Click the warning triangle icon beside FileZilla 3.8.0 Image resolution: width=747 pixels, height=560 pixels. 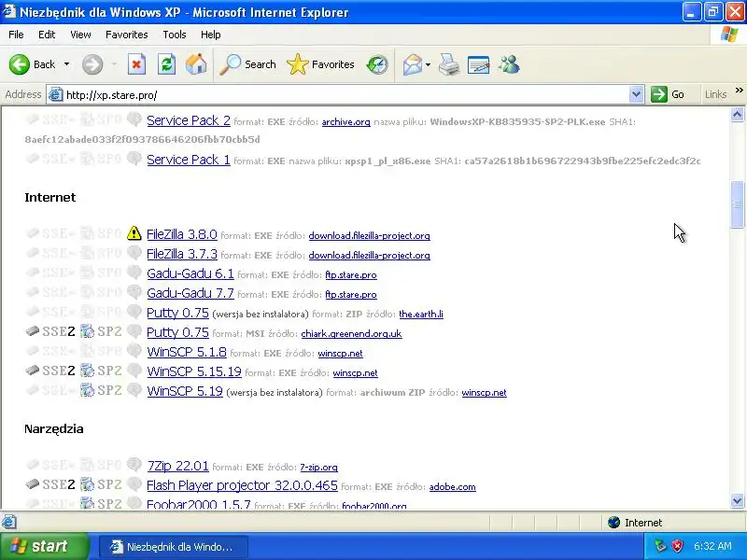[134, 233]
